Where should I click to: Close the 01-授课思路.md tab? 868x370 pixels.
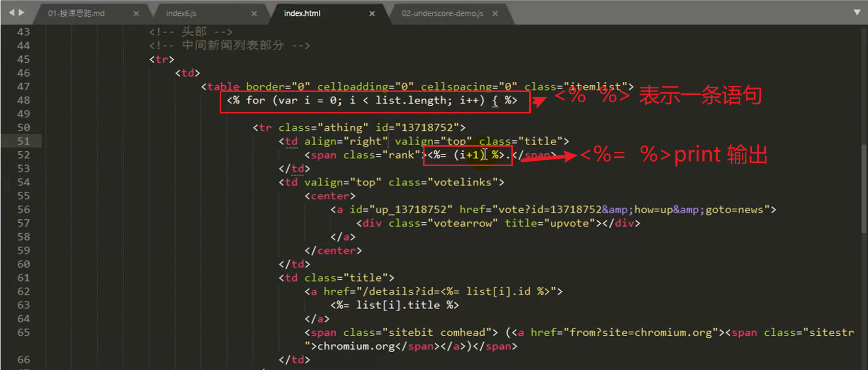[x=136, y=14]
